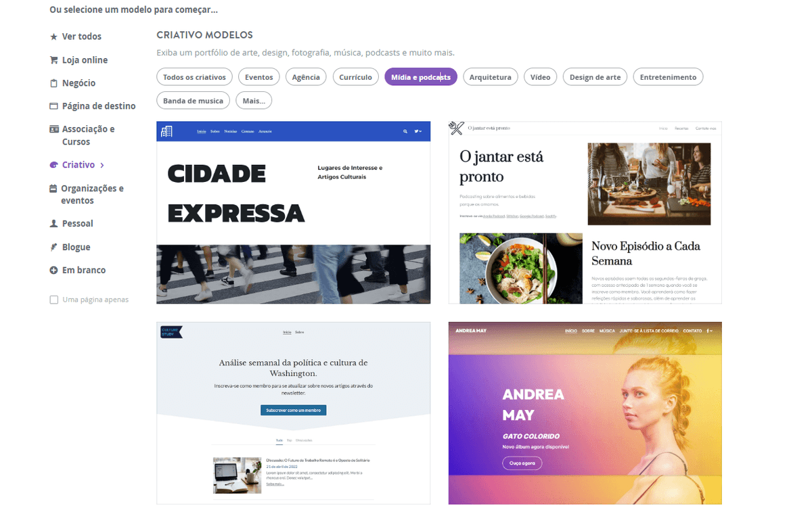The image size is (812, 514).
Task: Open the Cidade Expressa template thumbnail
Action: click(294, 212)
